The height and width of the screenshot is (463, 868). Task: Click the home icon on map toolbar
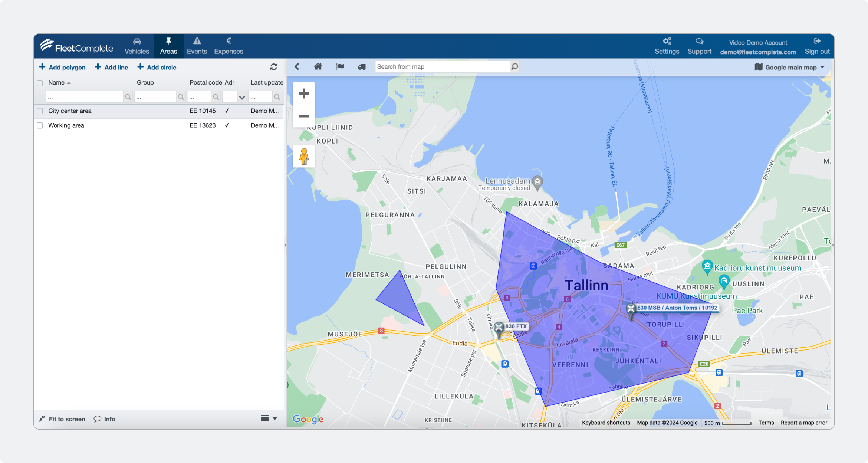tap(318, 66)
